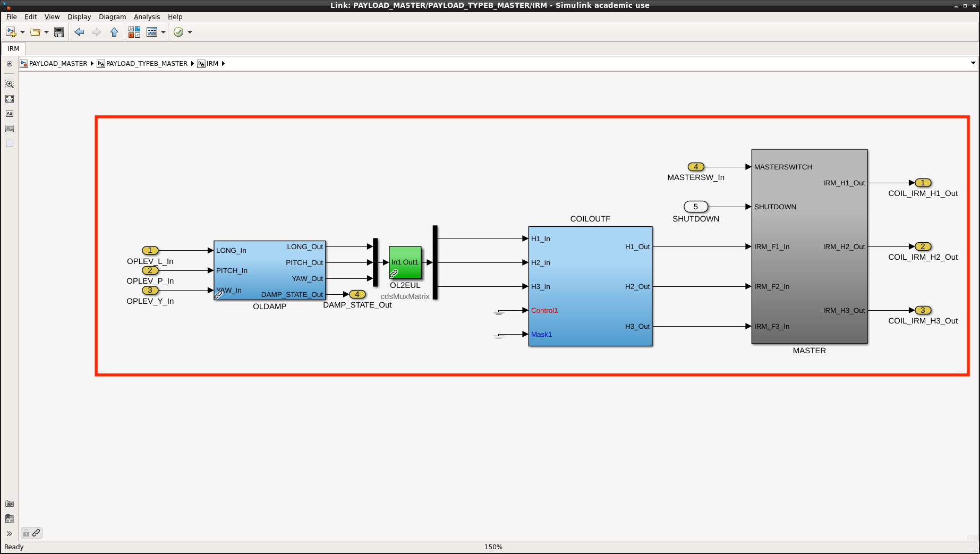Go up to parent with the blue up arrow
This screenshot has height=554, width=980.
click(x=114, y=32)
